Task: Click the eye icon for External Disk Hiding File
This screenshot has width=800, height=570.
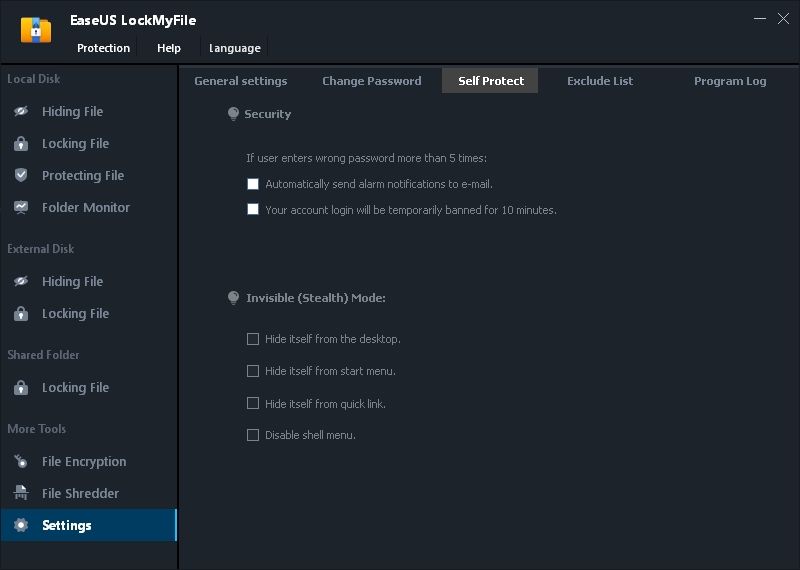Action: coord(21,281)
